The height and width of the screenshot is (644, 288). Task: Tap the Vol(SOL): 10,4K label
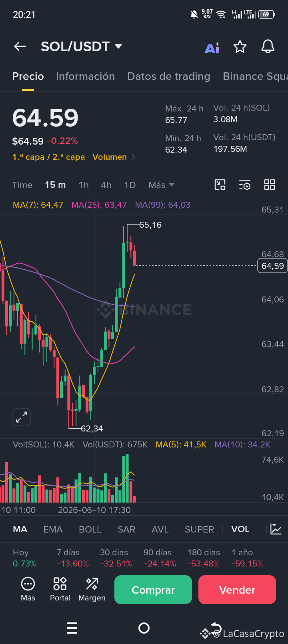point(44,445)
